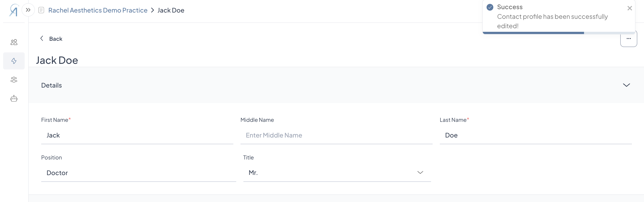Click the app logo icon

tap(14, 11)
